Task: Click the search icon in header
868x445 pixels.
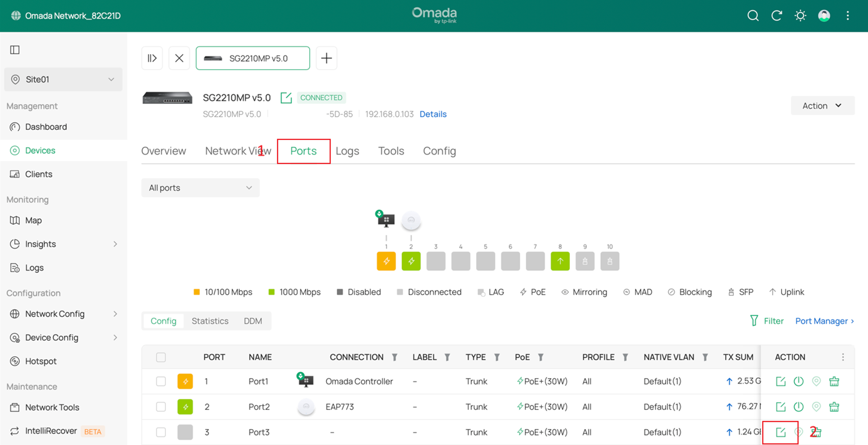Action: point(753,16)
